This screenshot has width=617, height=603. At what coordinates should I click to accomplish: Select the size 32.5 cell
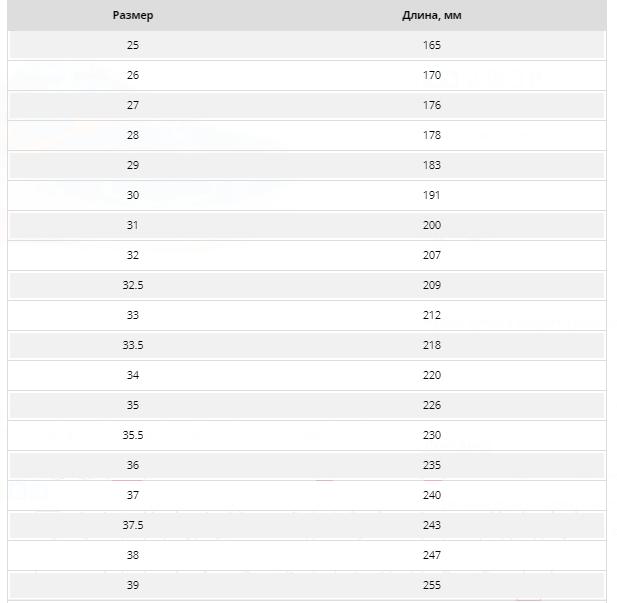pos(133,285)
